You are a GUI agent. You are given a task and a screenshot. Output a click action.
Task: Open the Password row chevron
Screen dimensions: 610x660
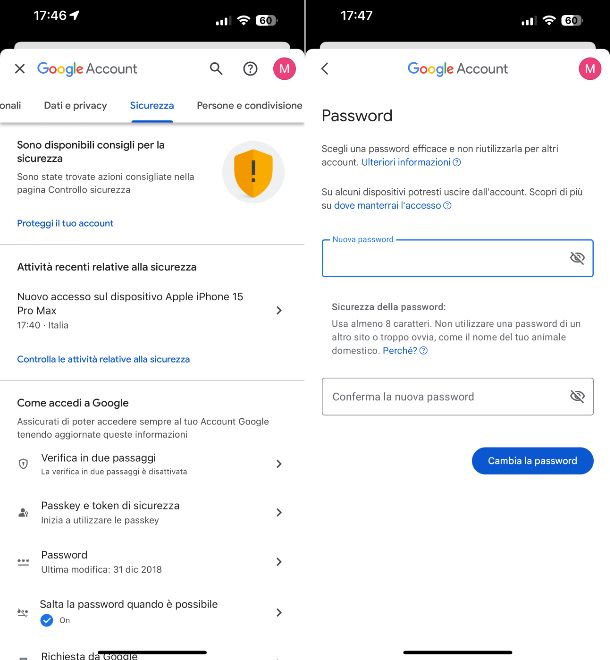279,562
